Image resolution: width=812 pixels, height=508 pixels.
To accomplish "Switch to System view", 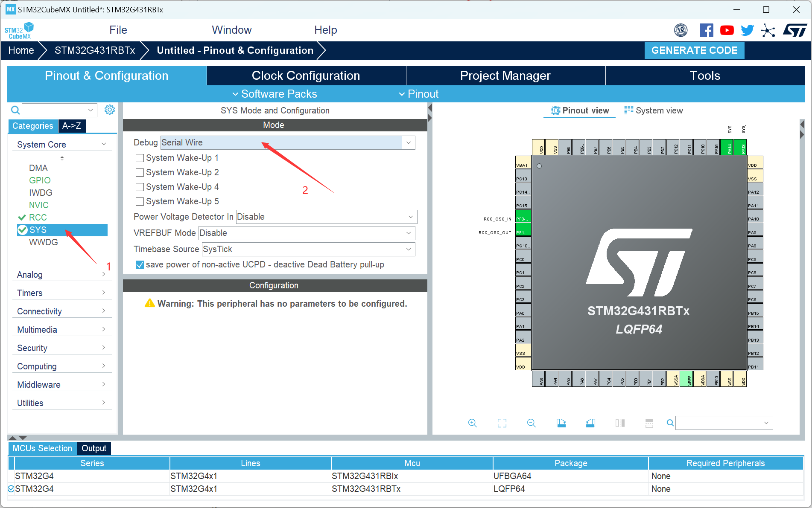I will tap(654, 110).
